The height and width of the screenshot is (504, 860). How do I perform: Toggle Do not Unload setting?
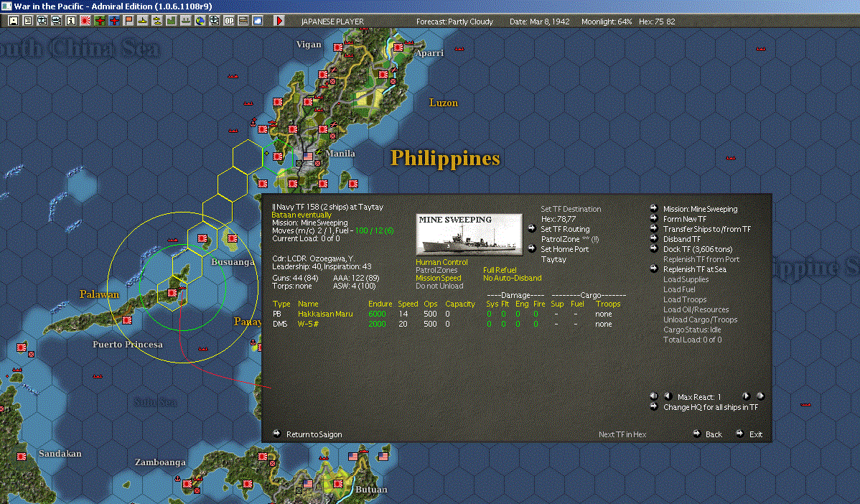439,286
